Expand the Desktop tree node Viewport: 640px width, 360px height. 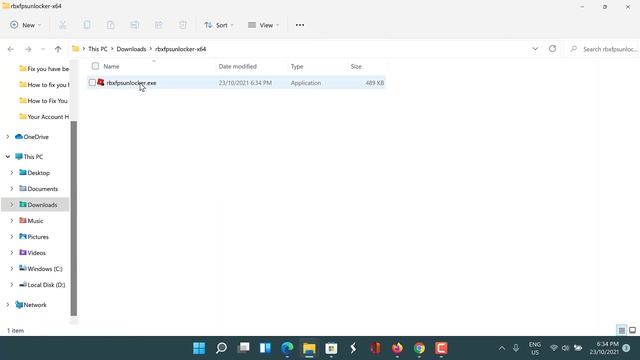12,173
